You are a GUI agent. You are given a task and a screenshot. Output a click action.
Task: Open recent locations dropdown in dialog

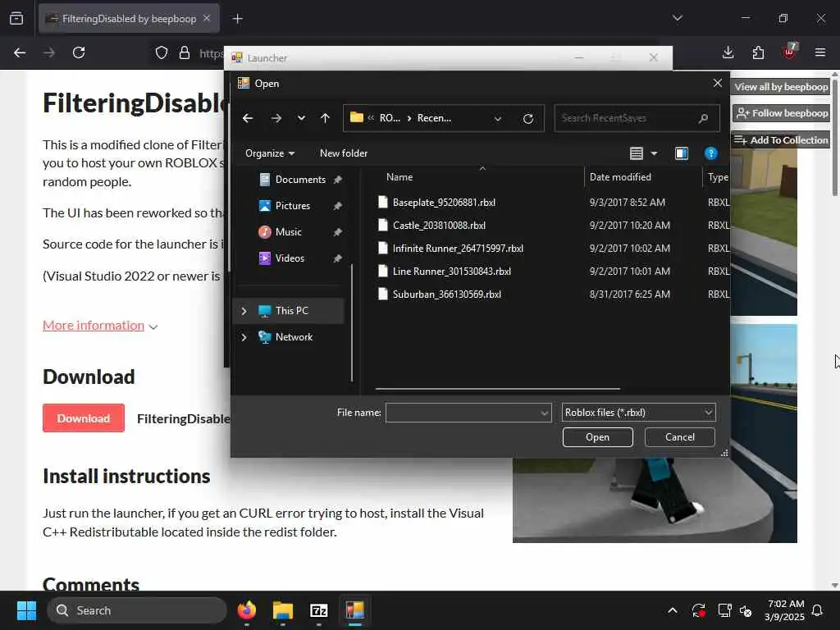(301, 118)
